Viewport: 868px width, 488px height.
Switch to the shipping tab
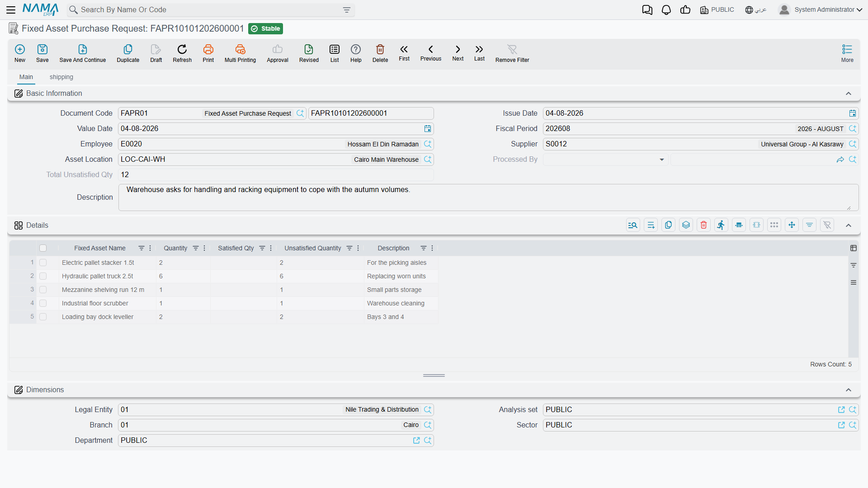pyautogui.click(x=61, y=77)
